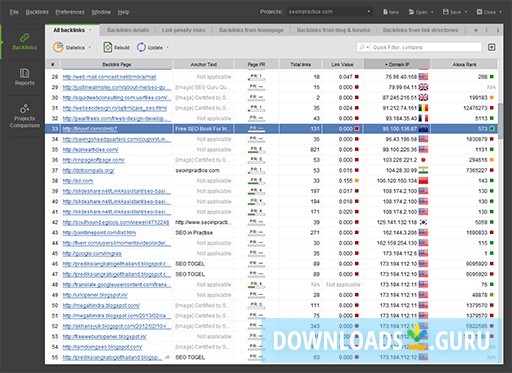The width and height of the screenshot is (512, 373).
Task: Sort by the Alexa Rank column header
Action: (464, 64)
